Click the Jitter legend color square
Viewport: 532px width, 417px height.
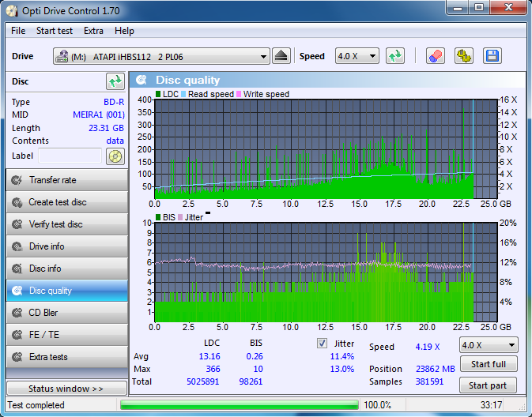[180, 217]
